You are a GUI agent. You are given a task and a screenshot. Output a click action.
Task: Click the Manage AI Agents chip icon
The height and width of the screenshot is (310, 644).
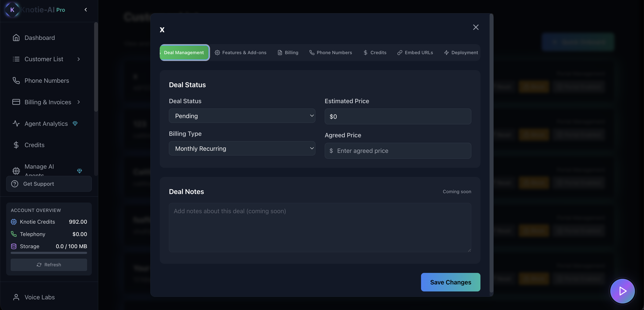pos(16,171)
